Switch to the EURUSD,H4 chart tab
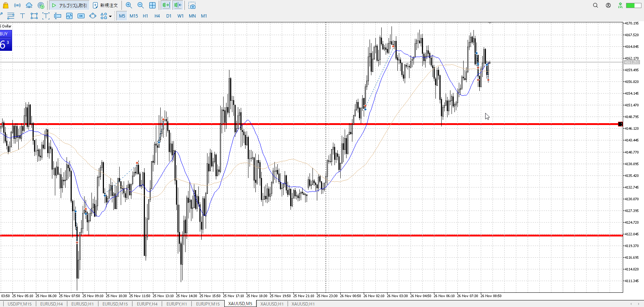The width and height of the screenshot is (644, 307). [x=51, y=304]
